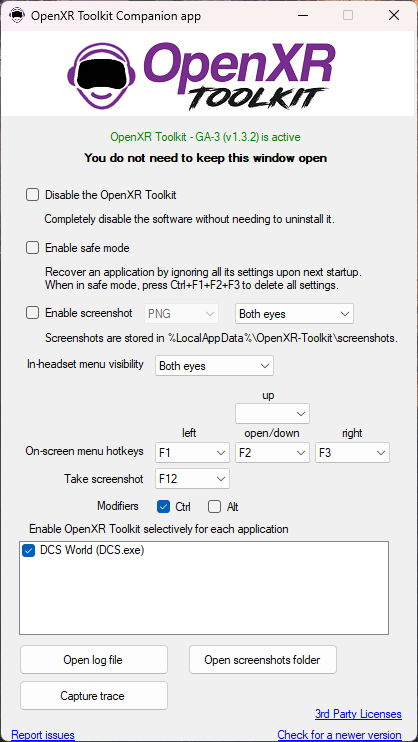
Task: Open the screenshot eye selection dropdown
Action: pos(294,314)
